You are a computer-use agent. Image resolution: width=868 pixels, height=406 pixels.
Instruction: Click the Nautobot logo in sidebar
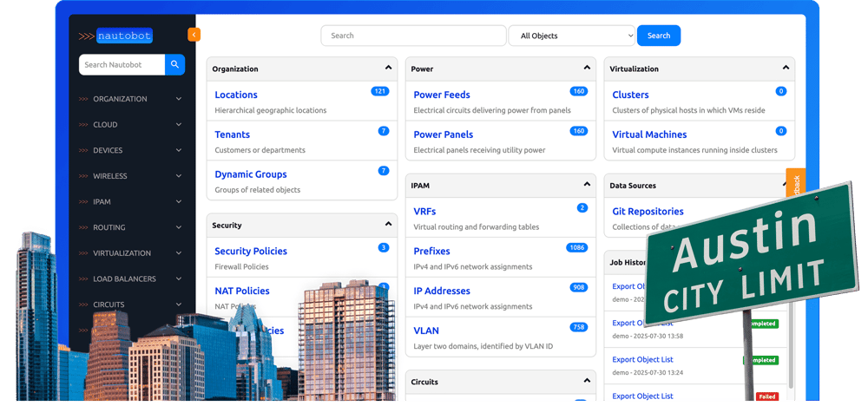click(x=115, y=36)
